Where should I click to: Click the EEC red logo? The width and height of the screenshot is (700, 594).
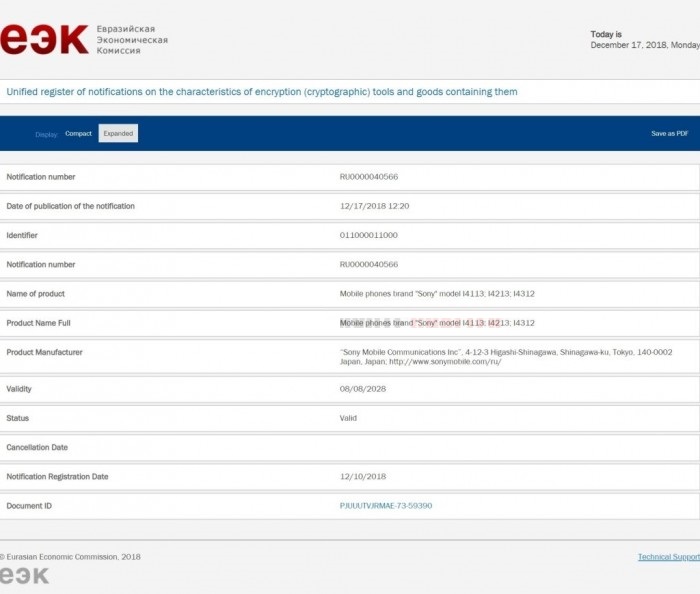pos(44,39)
